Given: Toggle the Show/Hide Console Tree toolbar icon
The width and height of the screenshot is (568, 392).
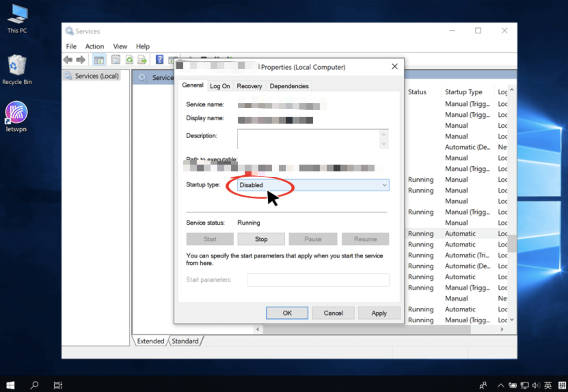Looking at the screenshot, I should [99, 60].
